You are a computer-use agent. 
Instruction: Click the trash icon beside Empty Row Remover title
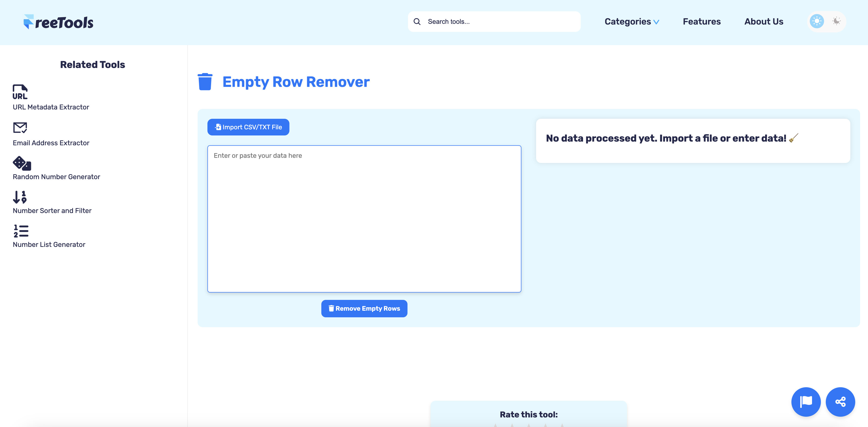tap(205, 81)
